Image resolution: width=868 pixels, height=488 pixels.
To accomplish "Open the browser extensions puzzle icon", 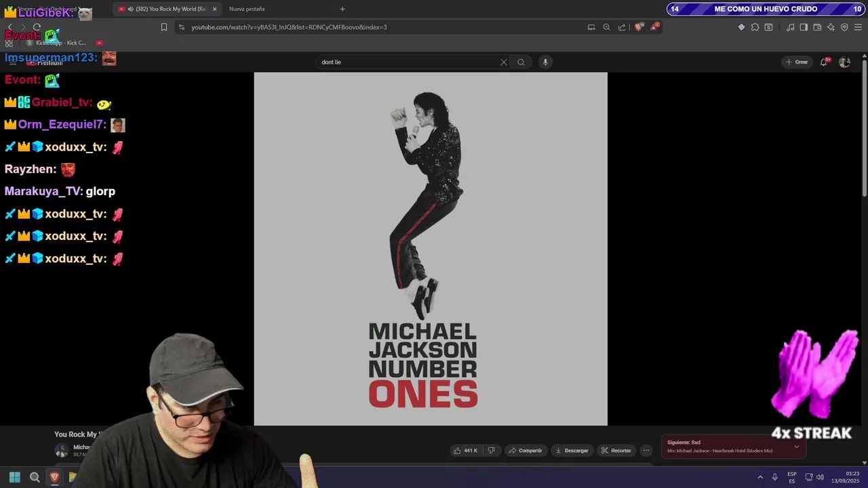I will pyautogui.click(x=755, y=27).
